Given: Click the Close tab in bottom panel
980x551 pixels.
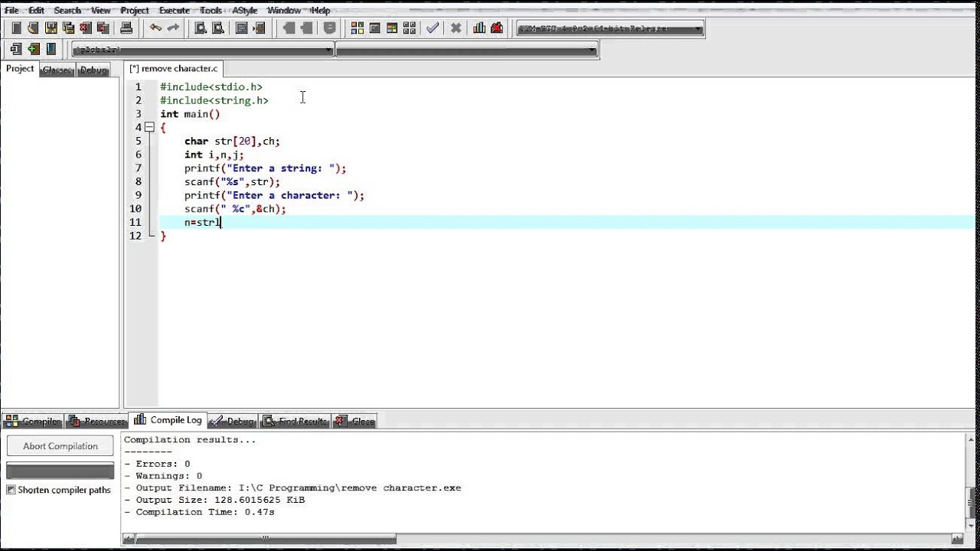Looking at the screenshot, I should (x=355, y=422).
